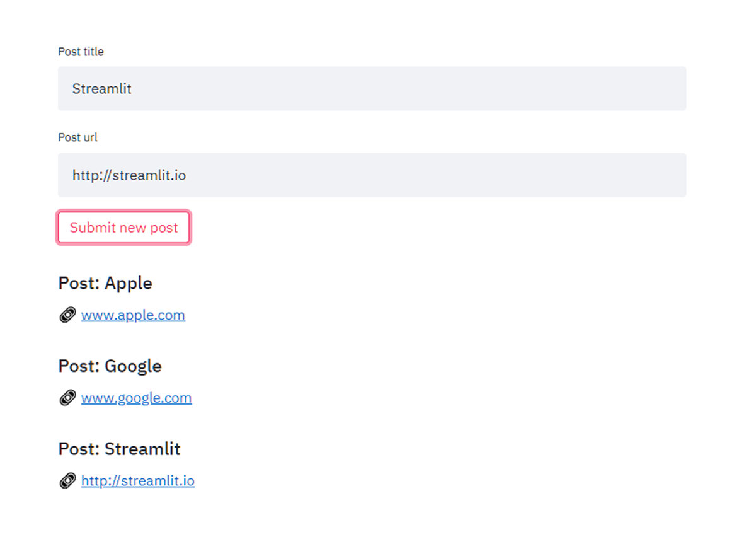Select the 'Post: Google' heading
The height and width of the screenshot is (544, 756).
110,366
